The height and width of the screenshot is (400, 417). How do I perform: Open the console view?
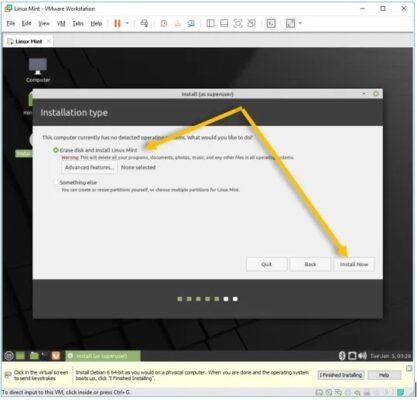pyautogui.click(x=271, y=23)
